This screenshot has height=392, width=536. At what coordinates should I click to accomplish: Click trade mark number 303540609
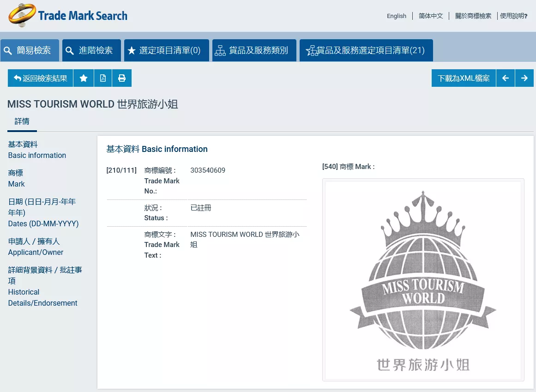tap(208, 170)
